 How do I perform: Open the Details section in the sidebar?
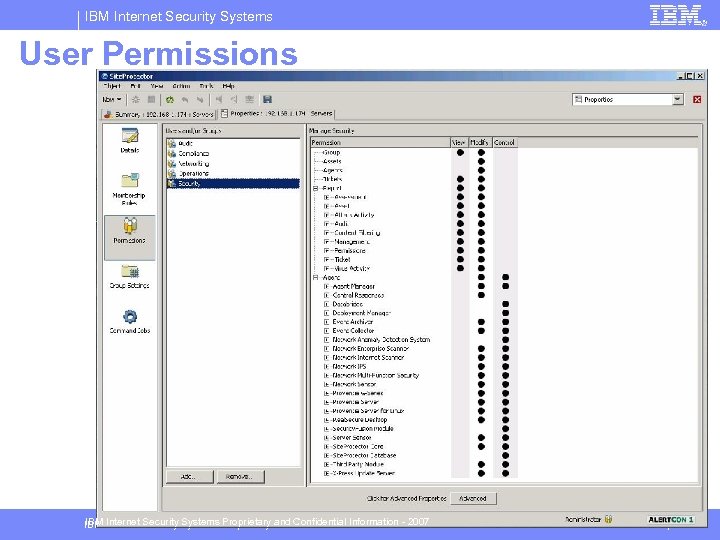pos(130,141)
